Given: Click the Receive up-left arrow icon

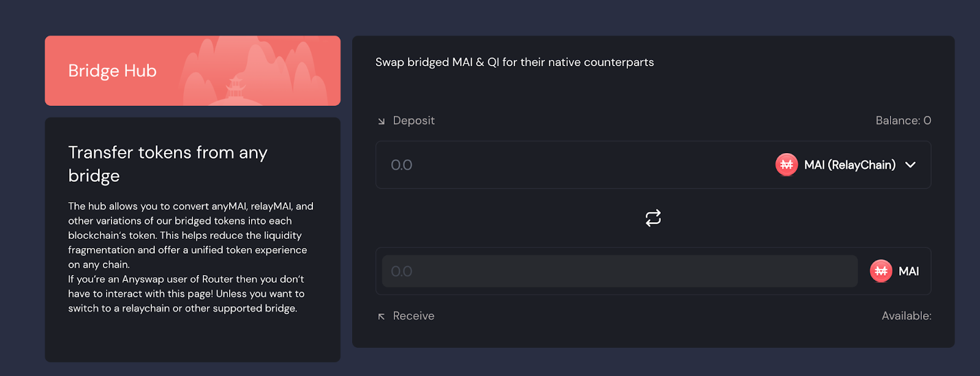Looking at the screenshot, I should click(x=381, y=317).
